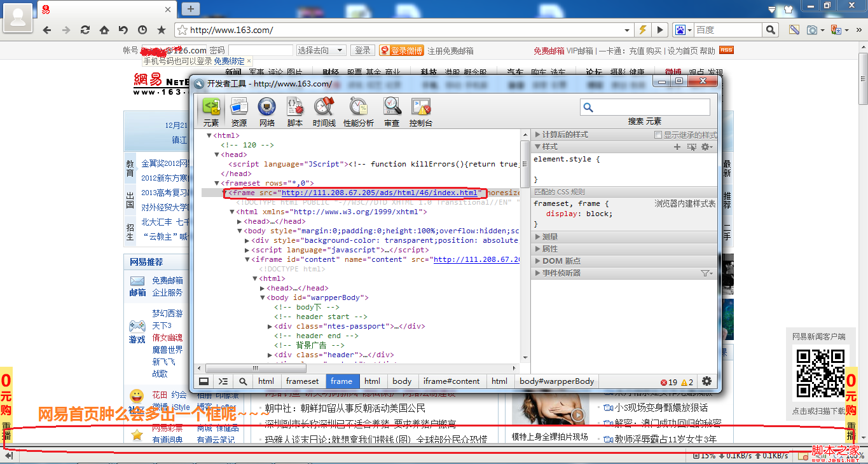Open the 审查 (Audits) panel
Screen dimensions: 868x464
[392, 112]
